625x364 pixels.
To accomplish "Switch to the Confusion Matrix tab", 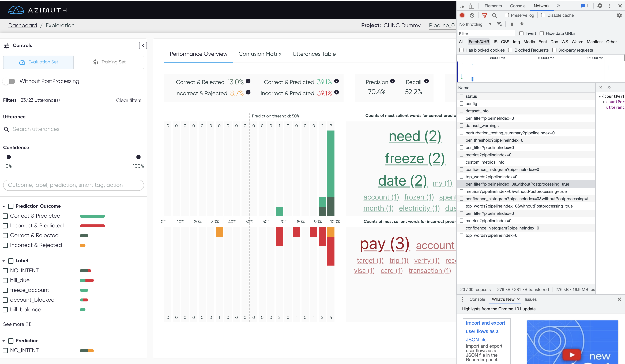I will (x=260, y=54).
